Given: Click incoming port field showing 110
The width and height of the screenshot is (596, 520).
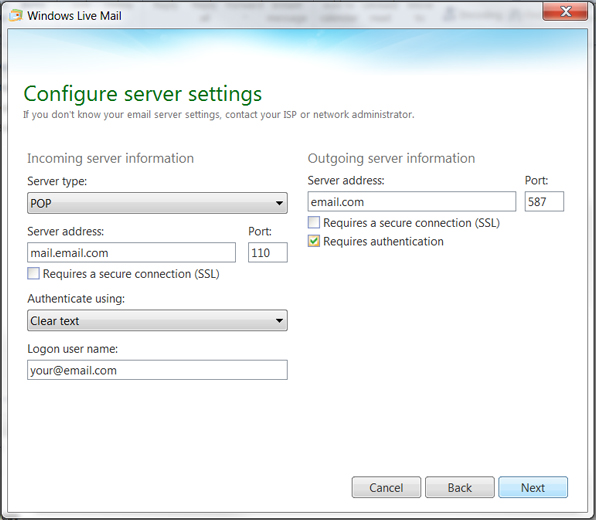Looking at the screenshot, I should 268,253.
